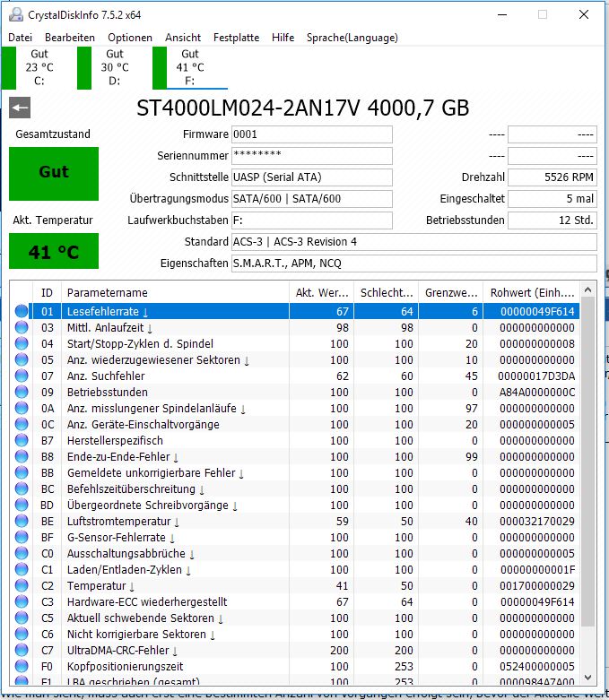Click status orb of Anz. Suchfehler row

click(21, 376)
